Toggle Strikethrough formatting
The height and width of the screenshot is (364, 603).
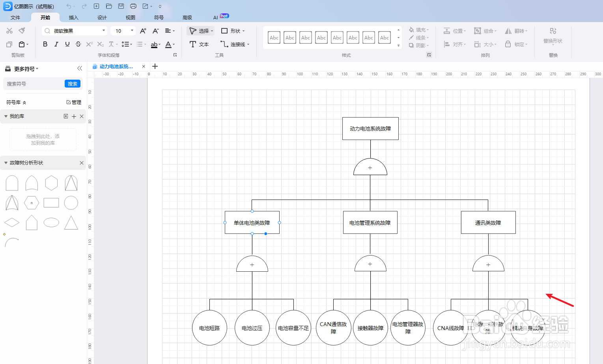pyautogui.click(x=78, y=44)
